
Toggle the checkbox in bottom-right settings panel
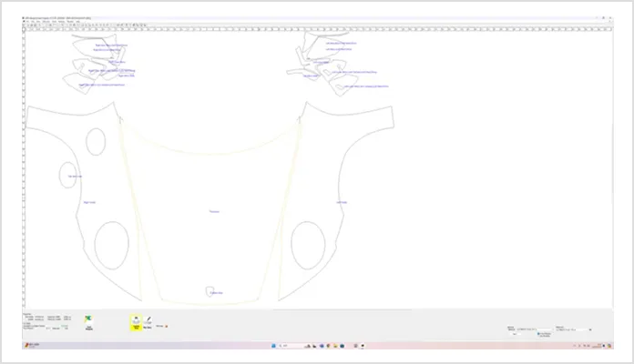point(538,334)
